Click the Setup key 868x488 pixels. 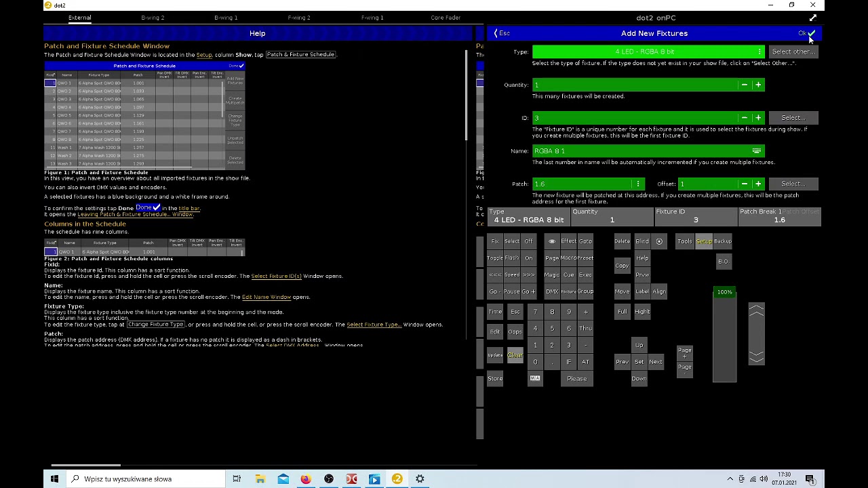[704, 241]
